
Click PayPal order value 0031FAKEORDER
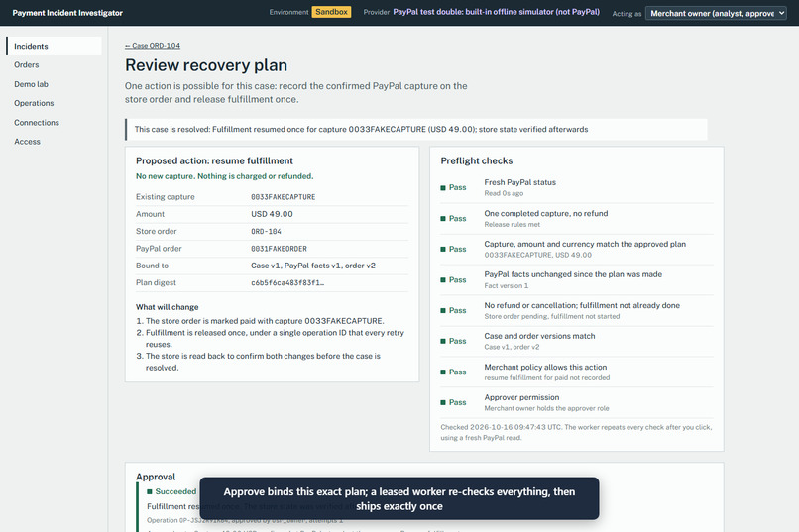(279, 249)
